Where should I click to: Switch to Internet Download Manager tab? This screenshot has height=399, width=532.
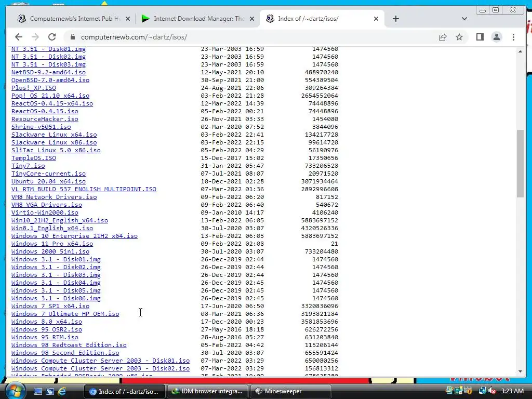198,19
